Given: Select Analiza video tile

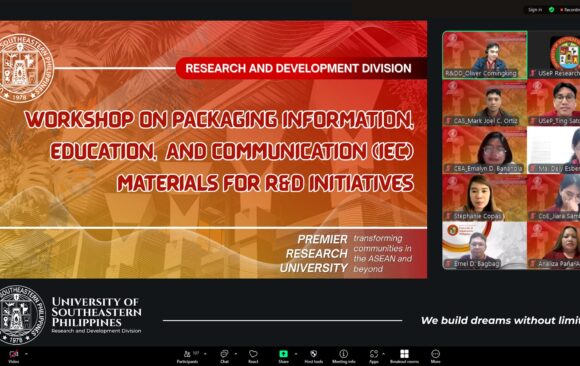Looking at the screenshot, I should pos(554,245).
